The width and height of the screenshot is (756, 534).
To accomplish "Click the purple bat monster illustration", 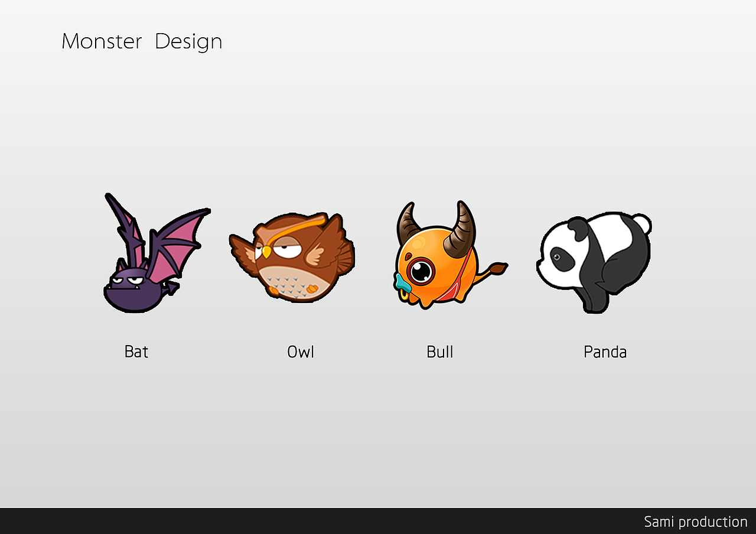I will click(x=156, y=253).
